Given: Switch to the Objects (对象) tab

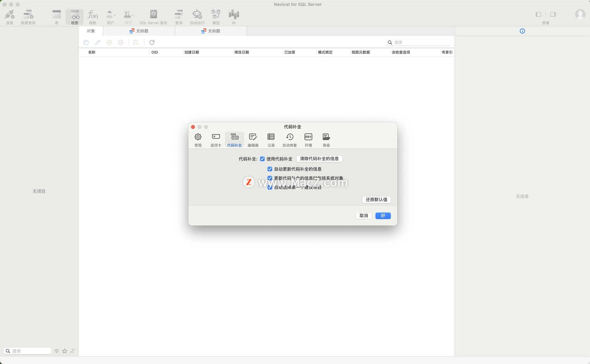Looking at the screenshot, I should (91, 31).
